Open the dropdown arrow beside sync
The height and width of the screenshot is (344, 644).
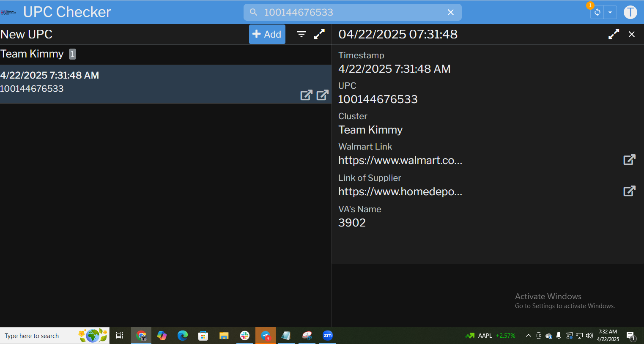pyautogui.click(x=610, y=12)
